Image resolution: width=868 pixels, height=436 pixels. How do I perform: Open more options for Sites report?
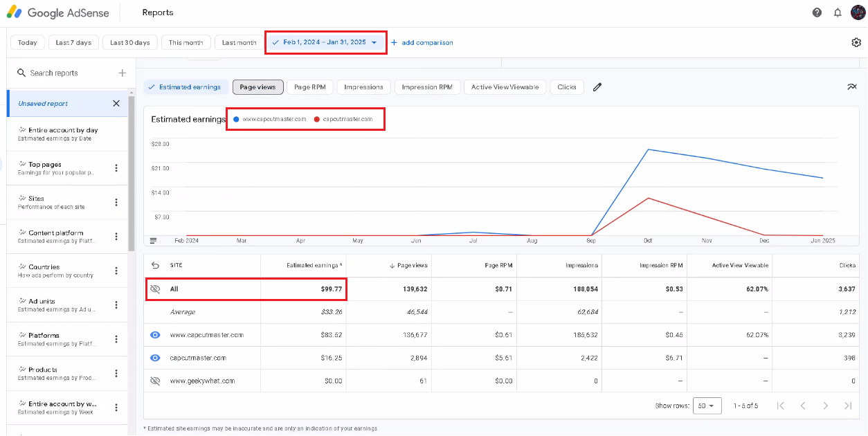(x=116, y=203)
